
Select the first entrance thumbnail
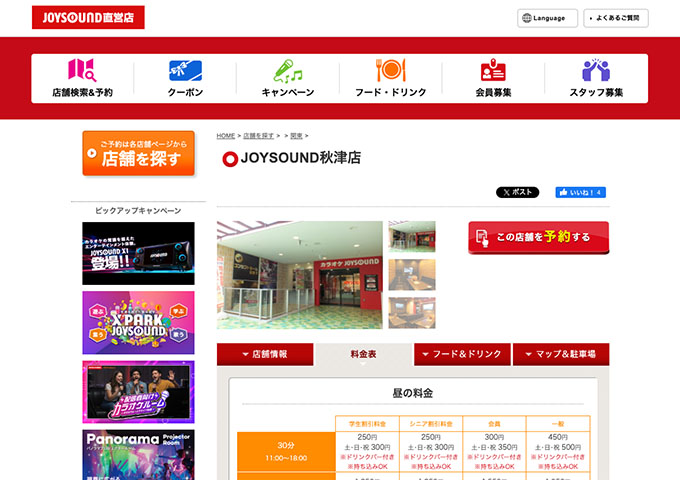point(412,236)
